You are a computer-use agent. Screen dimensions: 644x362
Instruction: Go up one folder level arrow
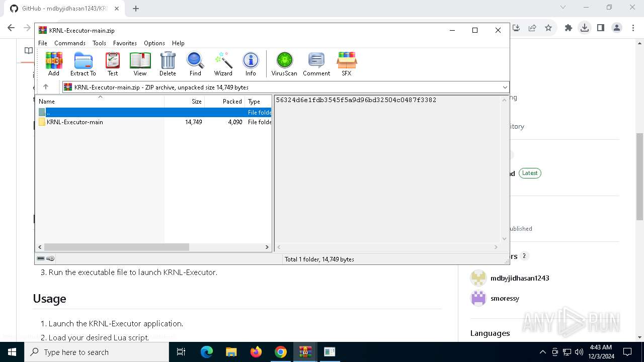point(46,87)
